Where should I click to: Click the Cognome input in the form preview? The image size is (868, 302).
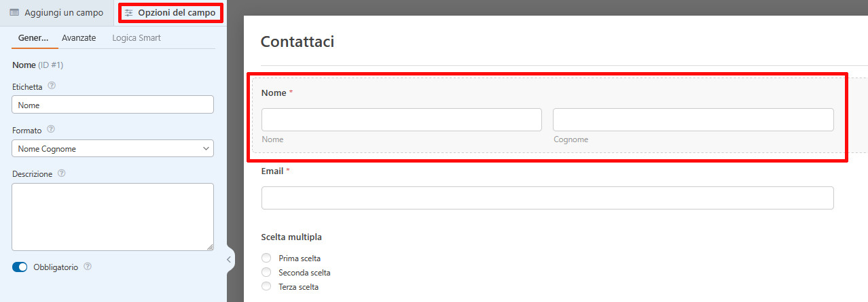click(x=693, y=120)
